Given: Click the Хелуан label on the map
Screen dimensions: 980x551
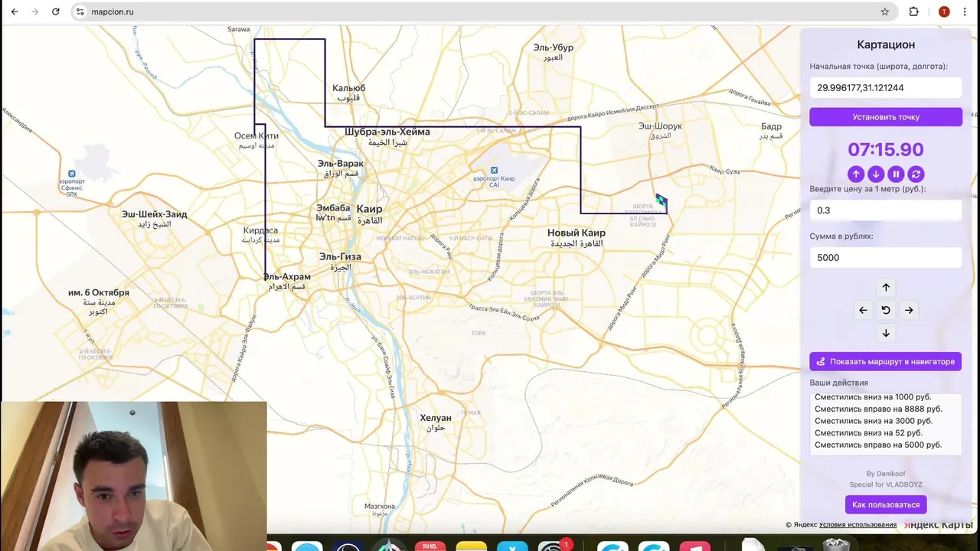Looking at the screenshot, I should coord(436,418).
